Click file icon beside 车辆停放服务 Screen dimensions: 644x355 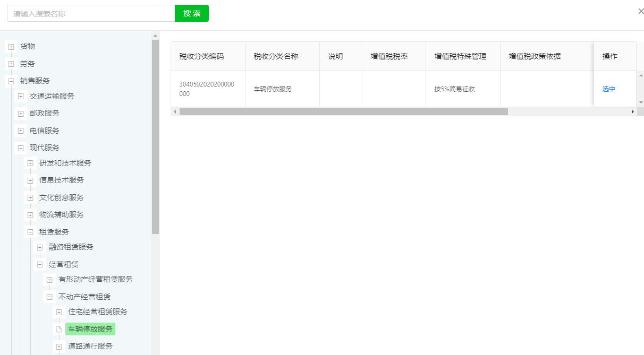coord(59,329)
